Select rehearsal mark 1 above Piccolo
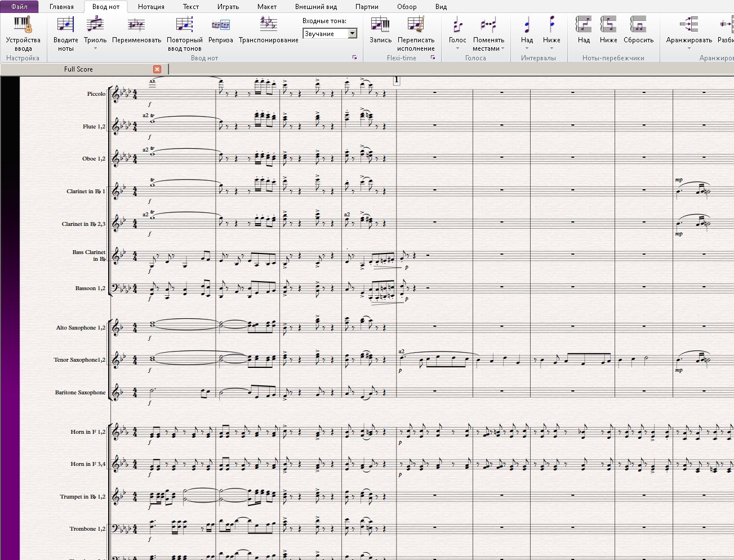Image resolution: width=734 pixels, height=560 pixels. pos(396,81)
